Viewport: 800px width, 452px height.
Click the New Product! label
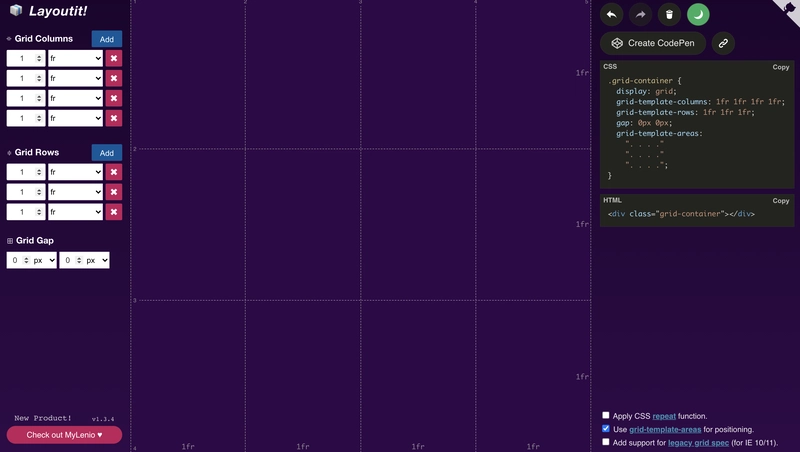(x=43, y=418)
